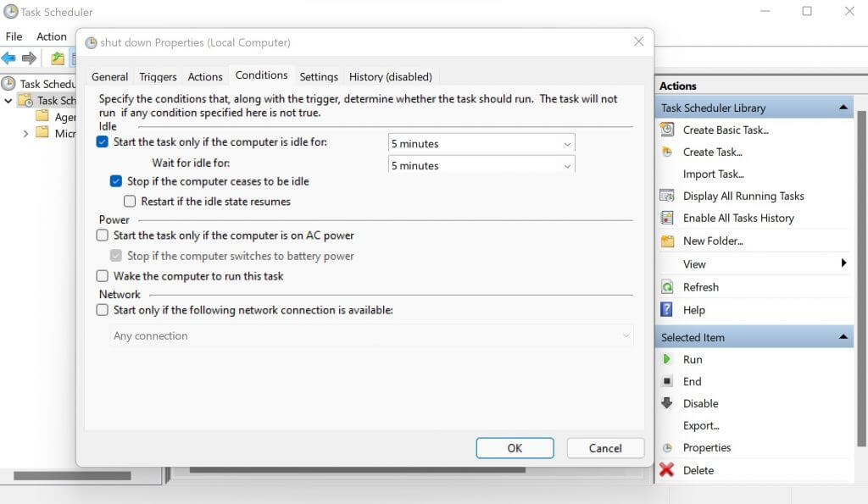Click the End stop square icon
Viewport: 868px width, 504px height.
coord(667,381)
